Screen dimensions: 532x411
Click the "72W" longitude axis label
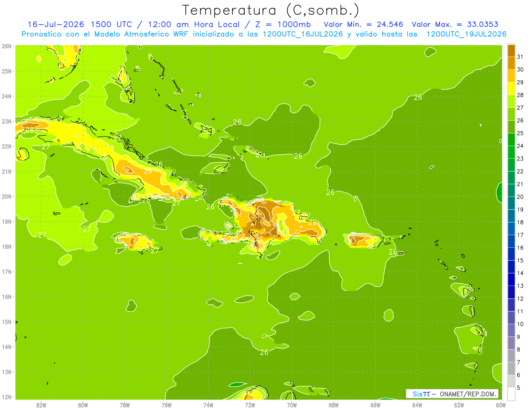[250, 405]
